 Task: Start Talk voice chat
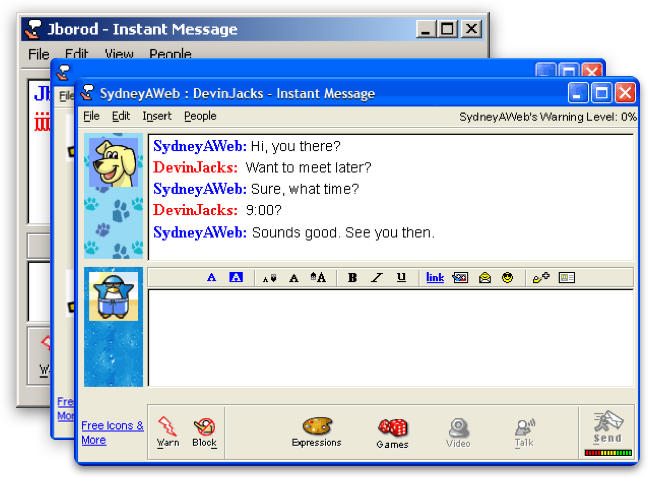[x=524, y=433]
